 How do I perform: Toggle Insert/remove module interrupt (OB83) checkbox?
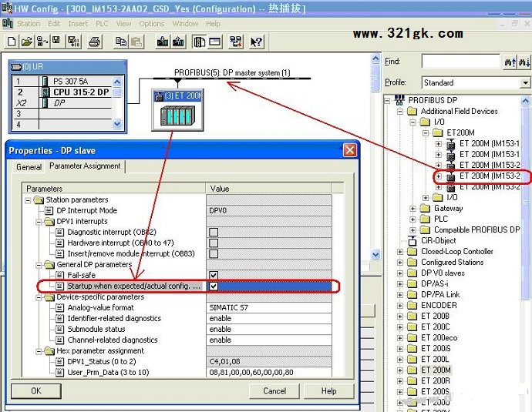(214, 254)
